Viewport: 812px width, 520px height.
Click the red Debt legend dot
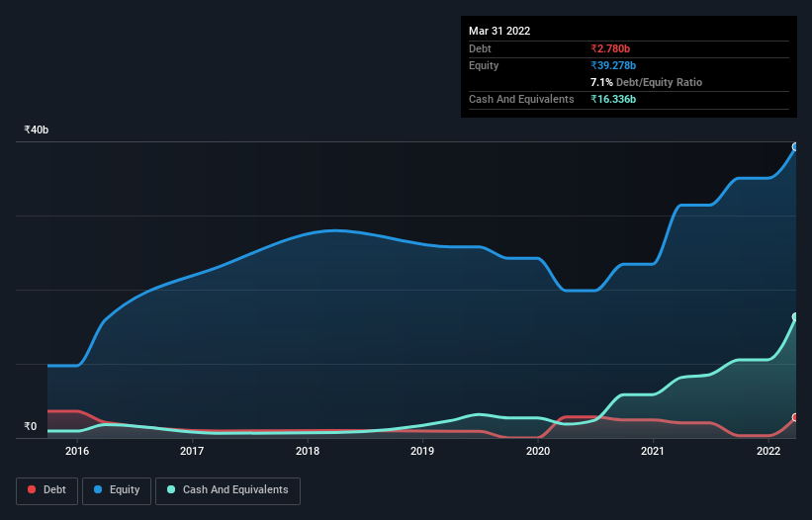click(32, 489)
